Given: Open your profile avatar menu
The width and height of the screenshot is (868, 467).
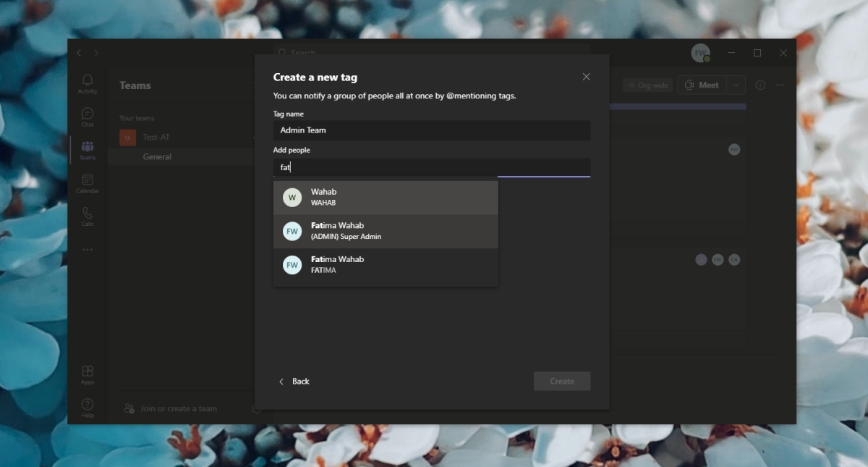Looking at the screenshot, I should (x=699, y=53).
